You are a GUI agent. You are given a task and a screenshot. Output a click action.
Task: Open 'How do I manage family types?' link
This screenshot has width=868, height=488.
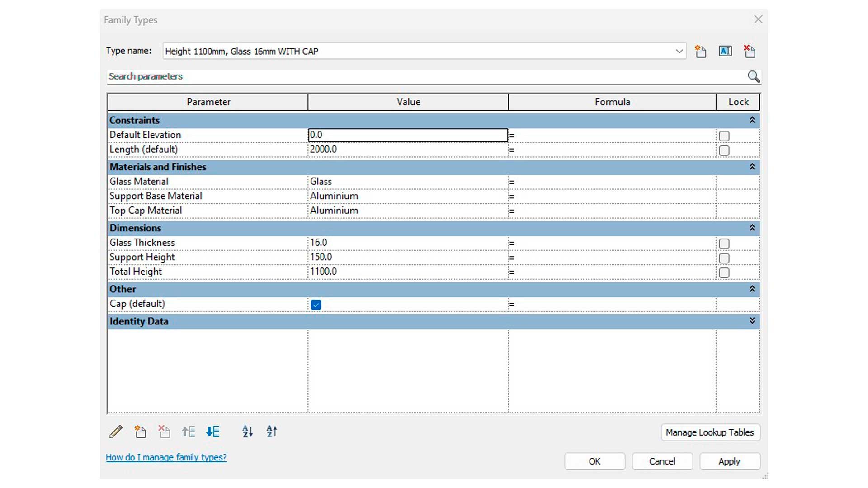tap(166, 457)
